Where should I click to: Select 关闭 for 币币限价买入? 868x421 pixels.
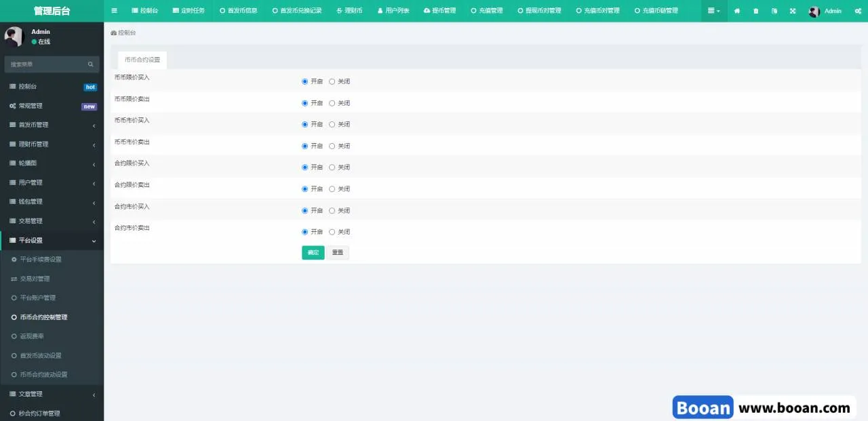(x=332, y=81)
